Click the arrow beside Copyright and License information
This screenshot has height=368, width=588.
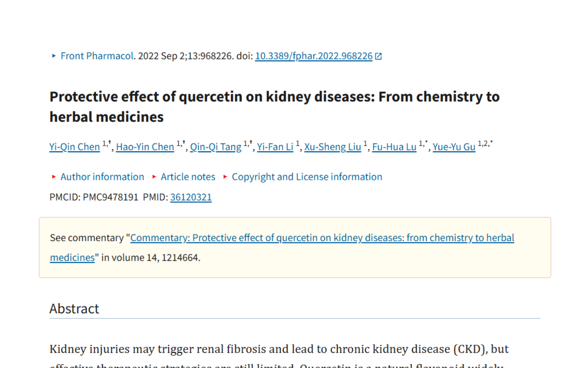(225, 177)
